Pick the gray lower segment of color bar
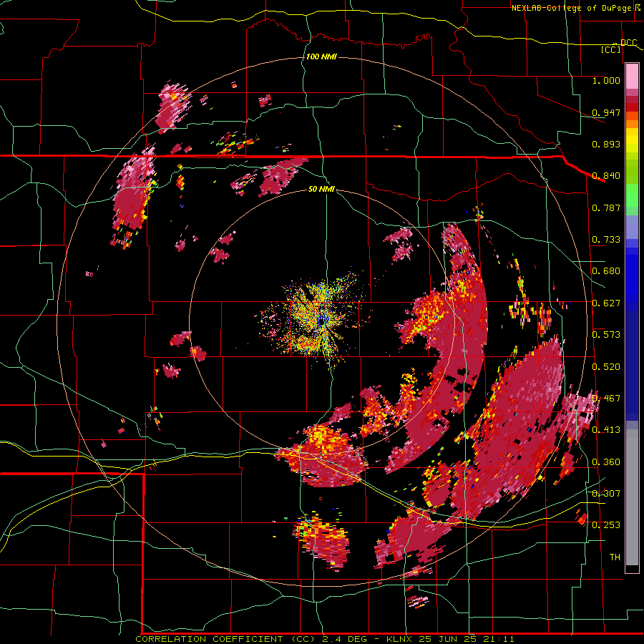This screenshot has height=644, width=644. coord(632,497)
